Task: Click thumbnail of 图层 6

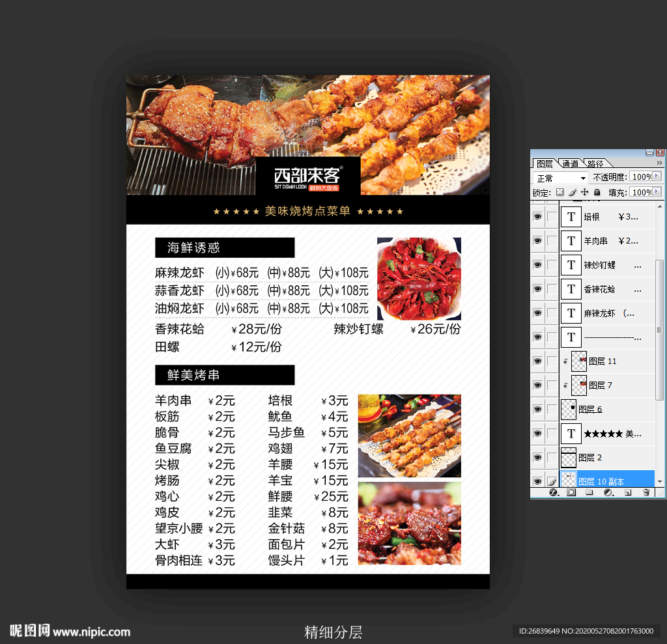Action: [x=569, y=409]
